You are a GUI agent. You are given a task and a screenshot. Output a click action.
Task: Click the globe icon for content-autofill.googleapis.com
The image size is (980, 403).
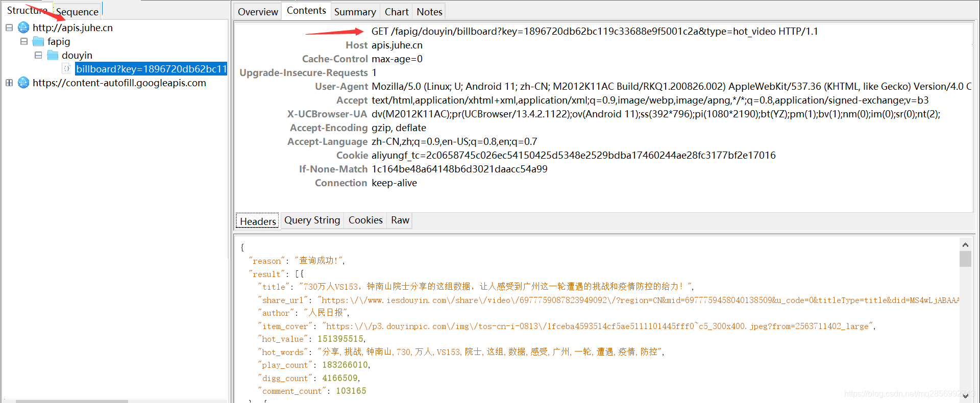click(x=23, y=83)
